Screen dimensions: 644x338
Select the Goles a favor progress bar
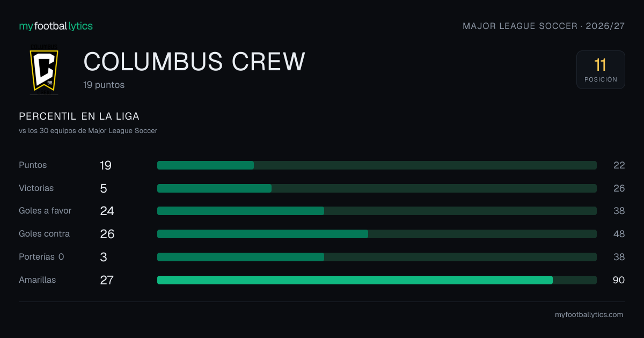pos(377,211)
